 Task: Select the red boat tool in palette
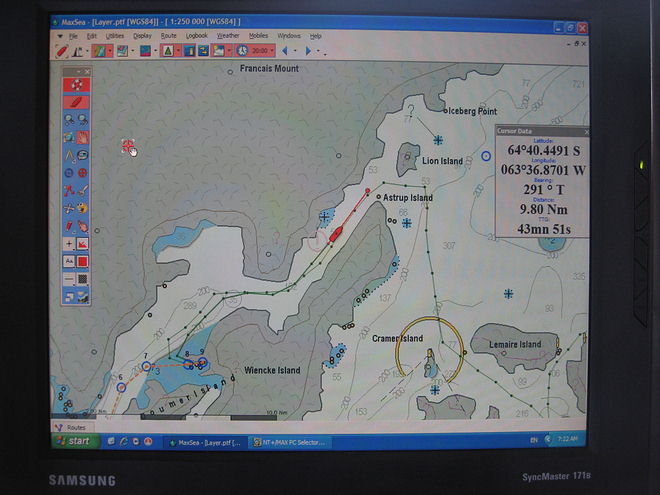click(76, 102)
